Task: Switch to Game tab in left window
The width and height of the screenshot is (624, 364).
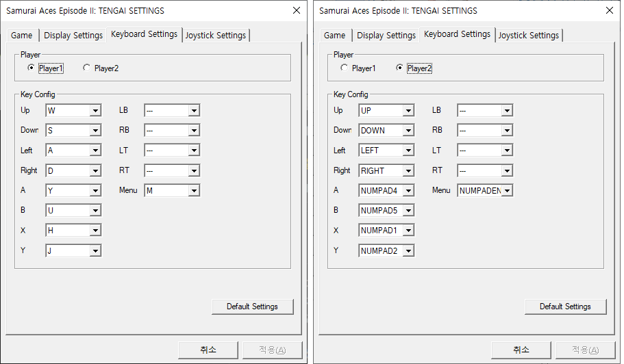Action: coord(22,36)
